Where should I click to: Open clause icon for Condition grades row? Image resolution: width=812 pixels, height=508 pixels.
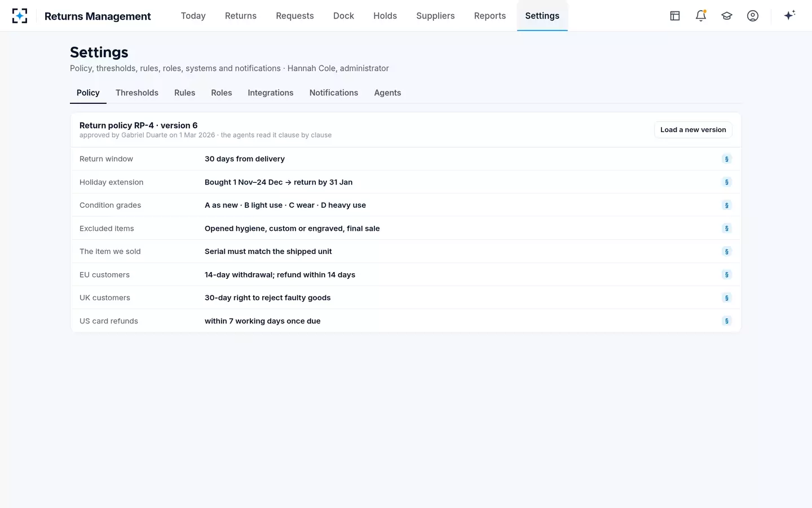[727, 205]
